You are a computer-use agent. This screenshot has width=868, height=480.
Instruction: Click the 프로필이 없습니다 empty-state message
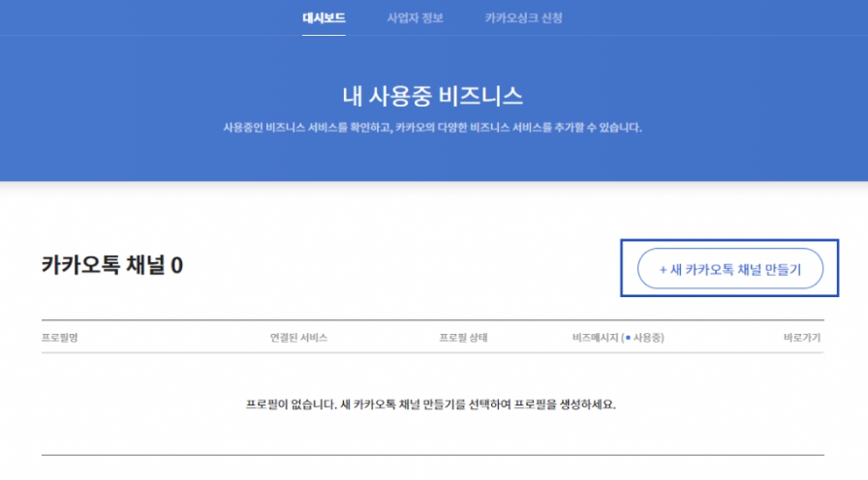(431, 405)
